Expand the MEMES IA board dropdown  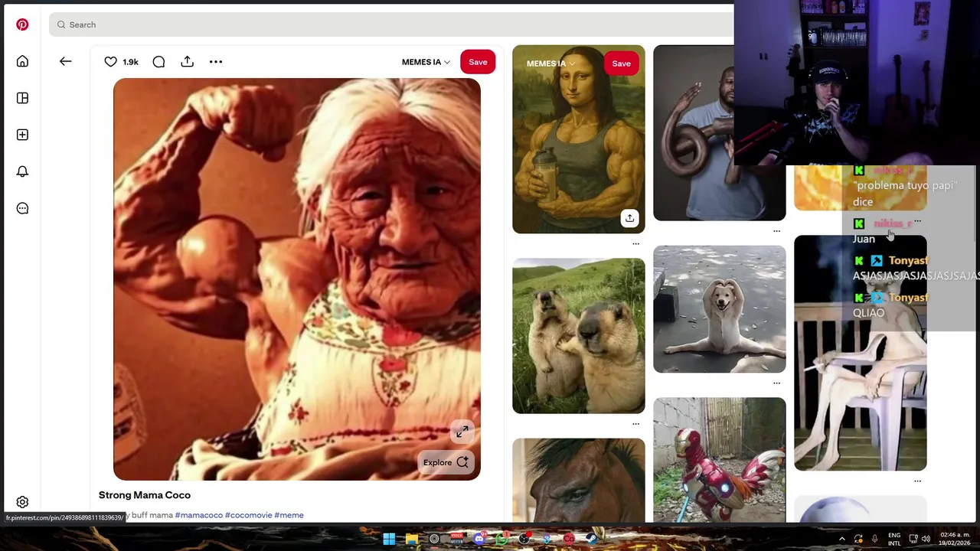click(426, 62)
